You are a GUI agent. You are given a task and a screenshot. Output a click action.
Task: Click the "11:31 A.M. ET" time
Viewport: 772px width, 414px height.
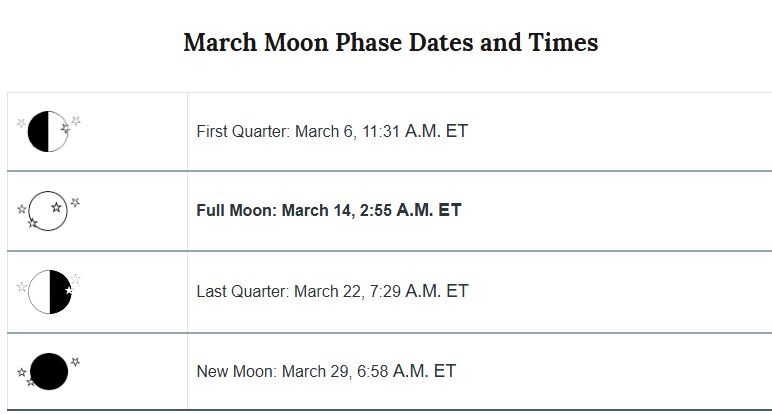click(x=415, y=131)
